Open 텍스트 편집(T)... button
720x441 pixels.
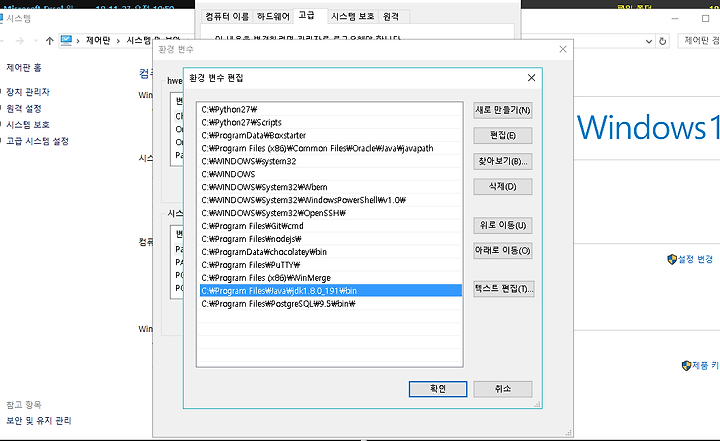(504, 289)
